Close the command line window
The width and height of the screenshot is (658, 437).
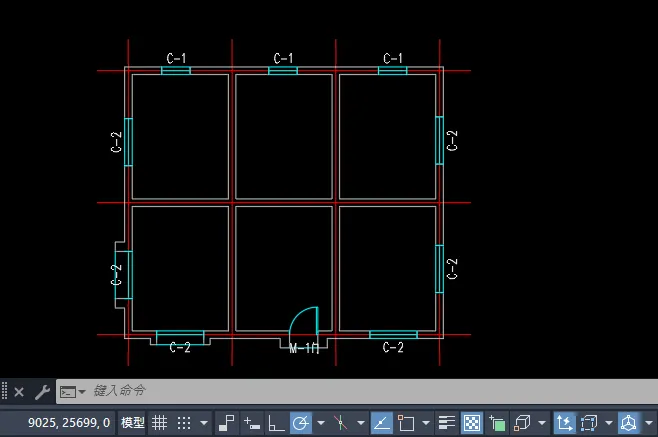(x=19, y=392)
